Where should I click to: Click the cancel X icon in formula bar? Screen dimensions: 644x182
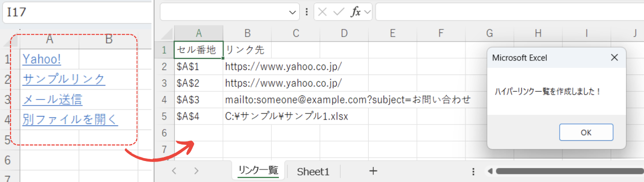(x=323, y=12)
